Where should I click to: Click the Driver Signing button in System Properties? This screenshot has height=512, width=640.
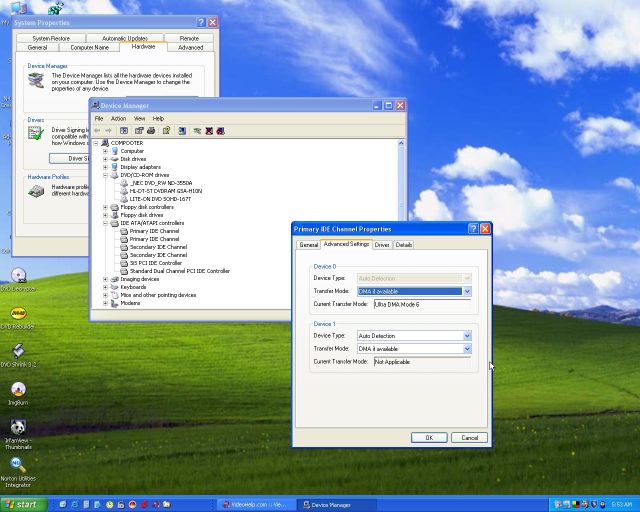(x=69, y=158)
